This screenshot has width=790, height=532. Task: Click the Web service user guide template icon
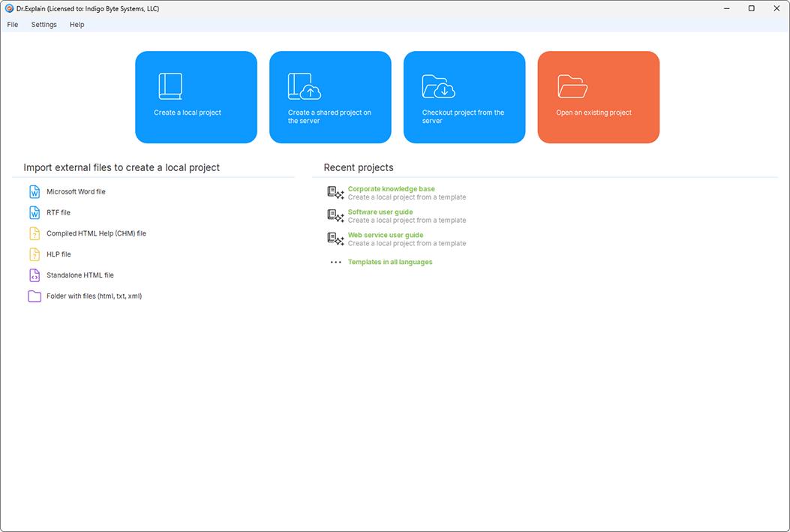pos(335,239)
